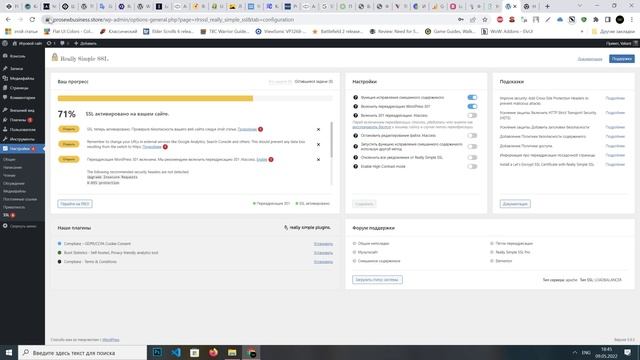
Task: Open the Общие settings submenu item
Action: pyautogui.click(x=9, y=160)
